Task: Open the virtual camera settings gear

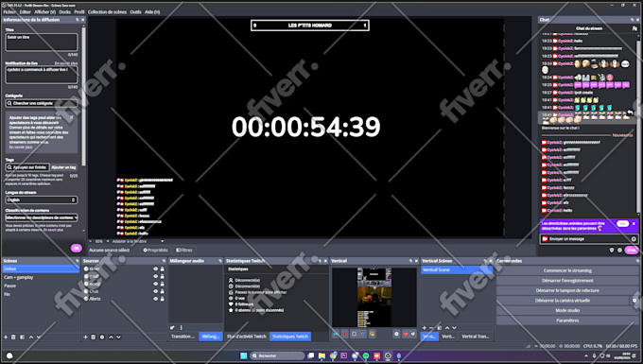Action: click(x=634, y=301)
